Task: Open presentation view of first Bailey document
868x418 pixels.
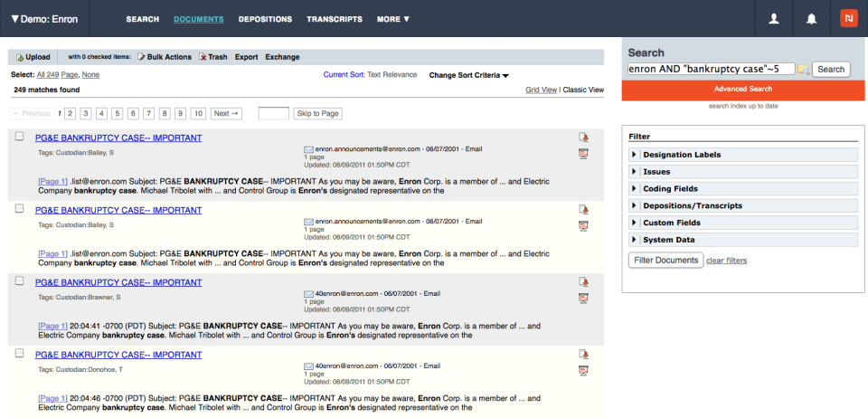Action: pyautogui.click(x=583, y=154)
